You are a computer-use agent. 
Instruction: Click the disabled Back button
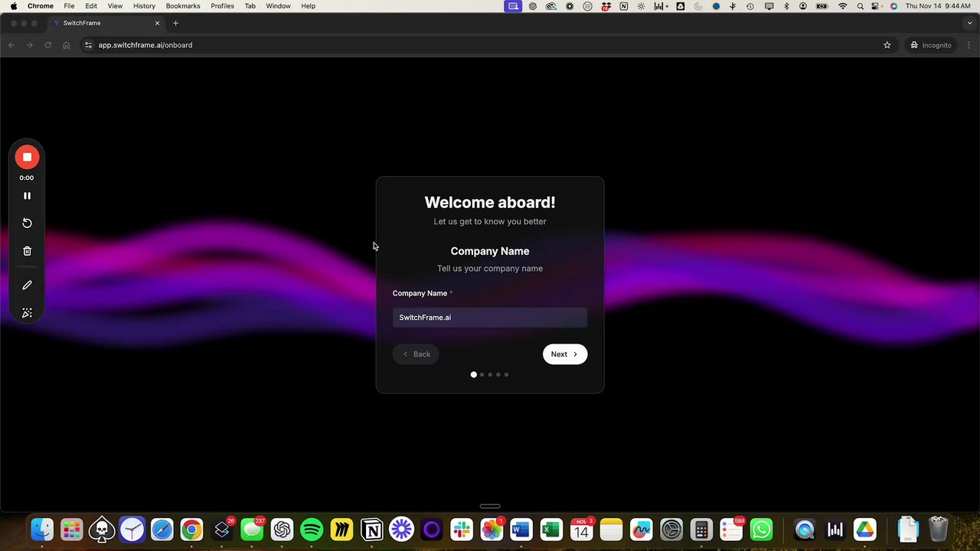click(416, 354)
